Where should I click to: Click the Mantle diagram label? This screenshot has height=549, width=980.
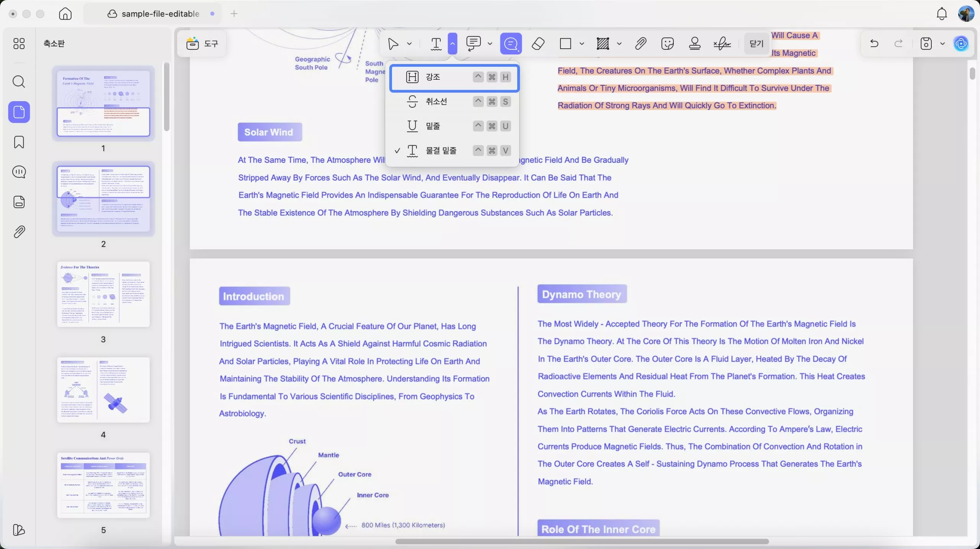pos(328,455)
